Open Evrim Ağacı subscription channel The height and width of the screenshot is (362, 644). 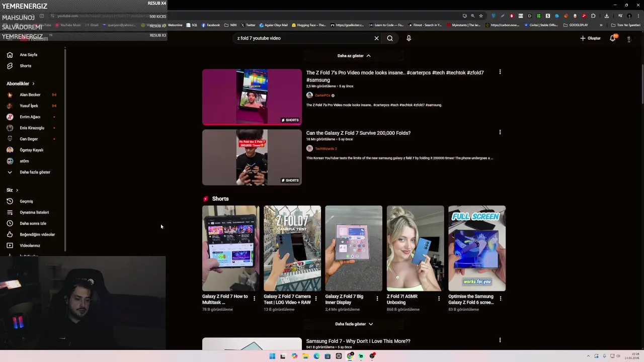tap(31, 117)
